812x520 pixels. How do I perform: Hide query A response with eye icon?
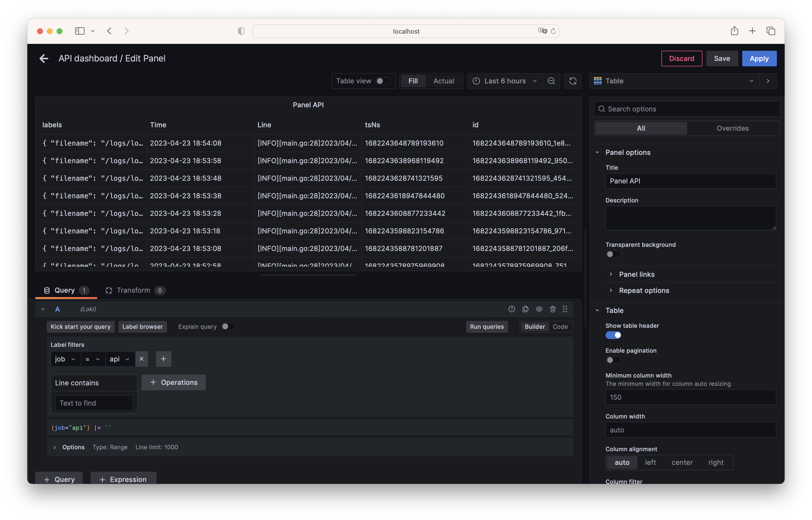tap(539, 309)
